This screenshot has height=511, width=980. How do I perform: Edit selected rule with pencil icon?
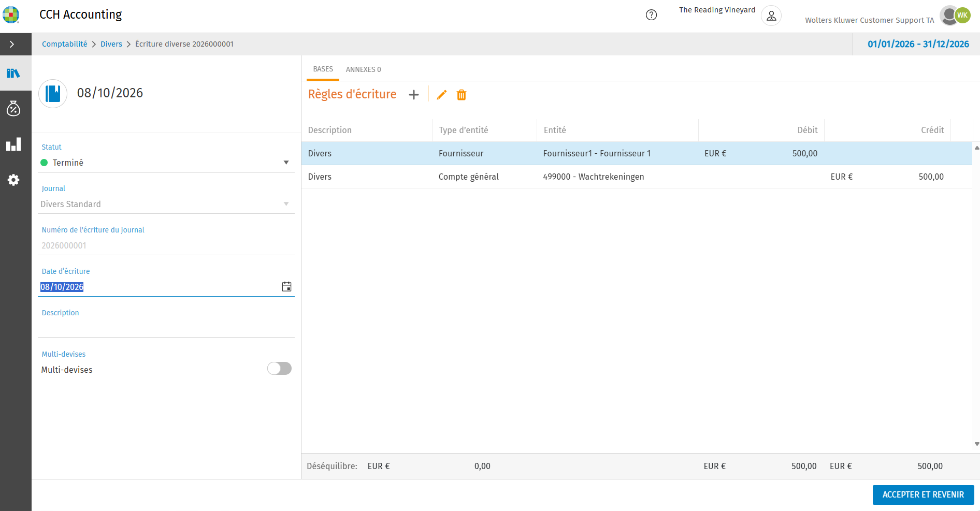point(442,95)
